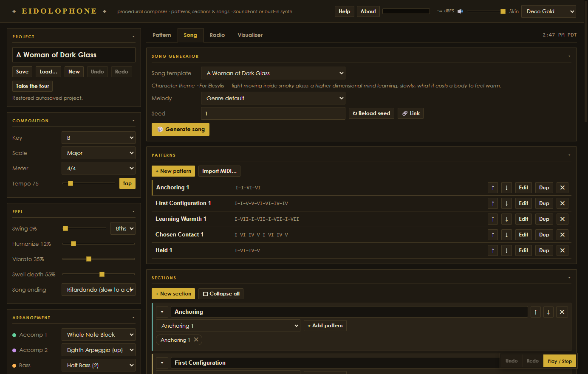This screenshot has height=374, width=588.
Task: Tap the tempo button
Action: [127, 183]
